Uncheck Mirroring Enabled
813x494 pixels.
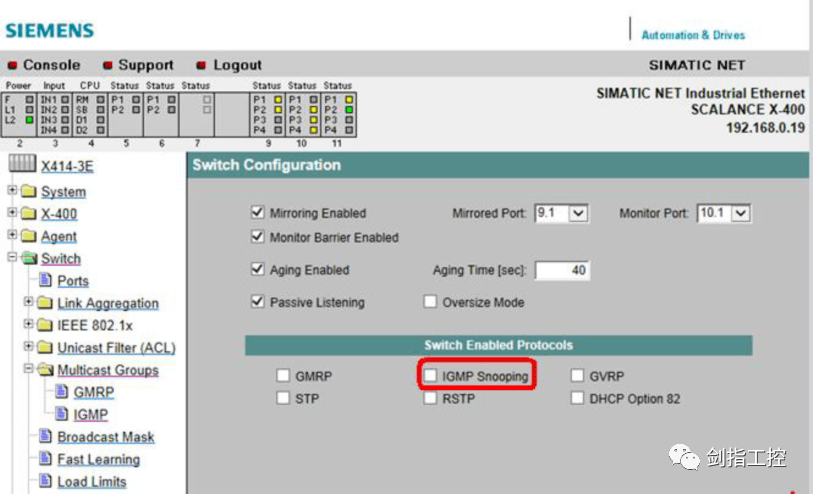coord(258,212)
